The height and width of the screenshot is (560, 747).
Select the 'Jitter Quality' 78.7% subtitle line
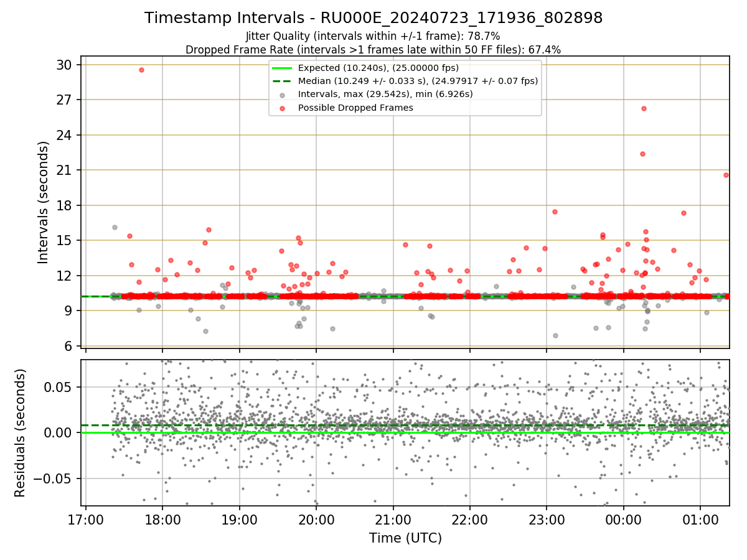tap(374, 37)
